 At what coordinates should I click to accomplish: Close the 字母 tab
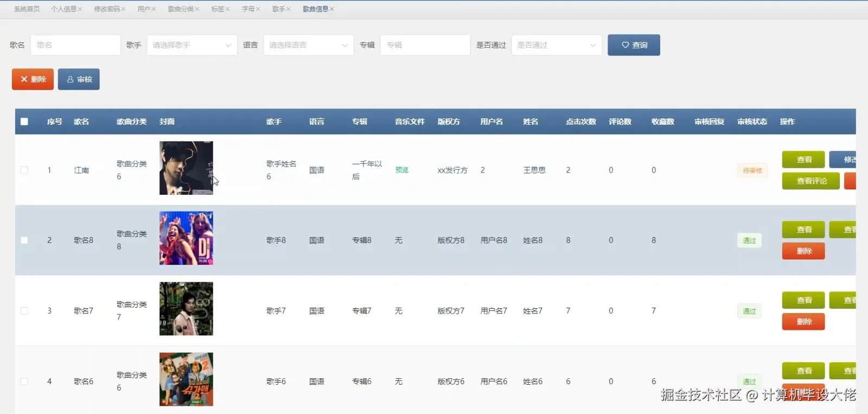[x=258, y=9]
